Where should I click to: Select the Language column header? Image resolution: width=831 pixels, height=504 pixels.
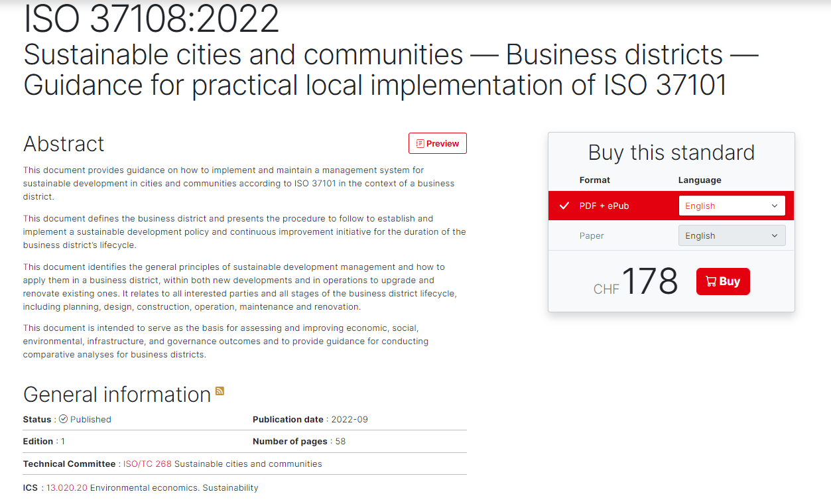700,180
